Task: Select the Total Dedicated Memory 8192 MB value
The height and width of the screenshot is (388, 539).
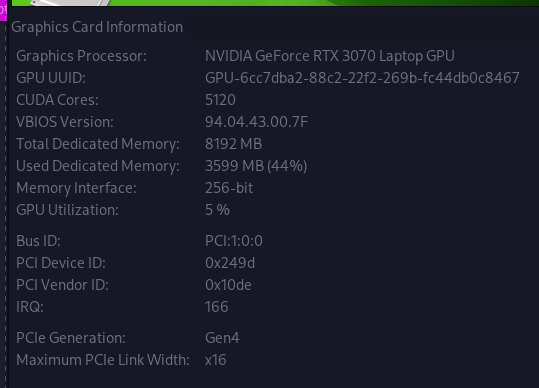Action: pyautogui.click(x=233, y=144)
